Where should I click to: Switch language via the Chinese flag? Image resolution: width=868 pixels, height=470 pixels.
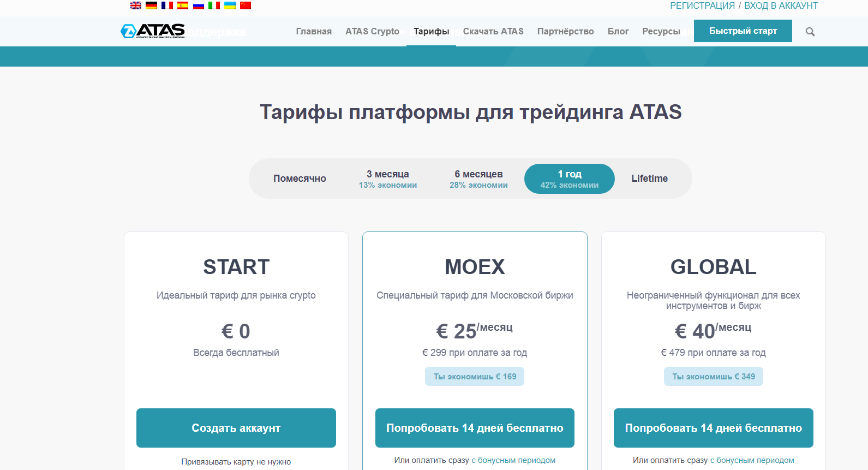tap(246, 5)
